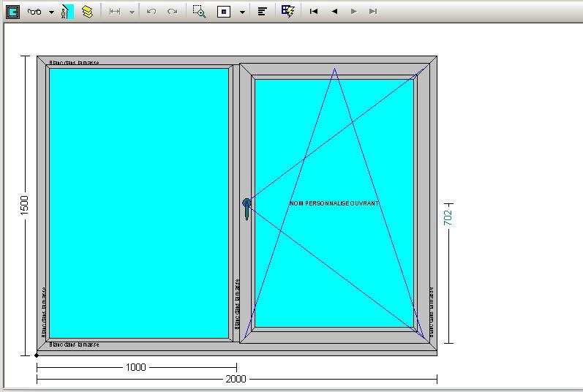Go to the last record arrow
Screen dimensions: 583x392
[x=373, y=12]
